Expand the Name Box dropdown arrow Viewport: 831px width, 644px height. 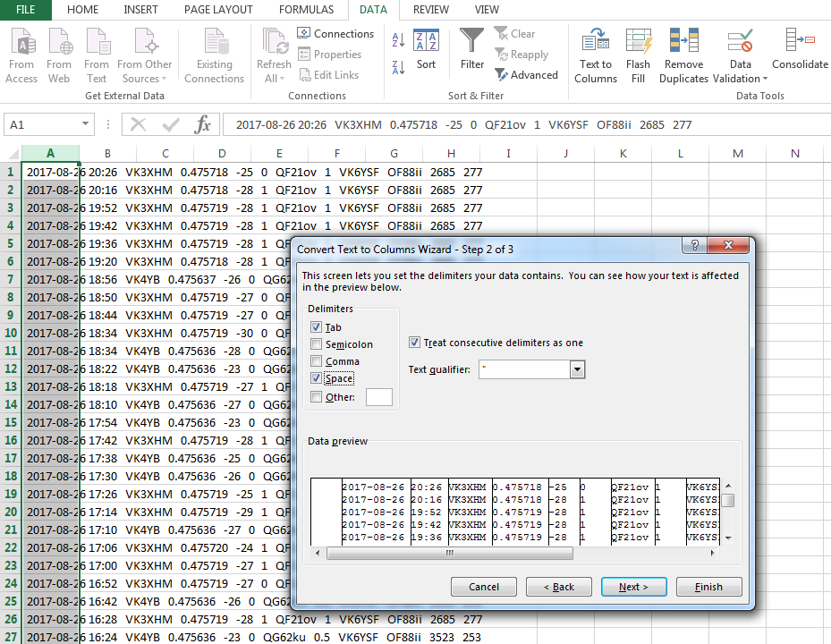point(86,125)
